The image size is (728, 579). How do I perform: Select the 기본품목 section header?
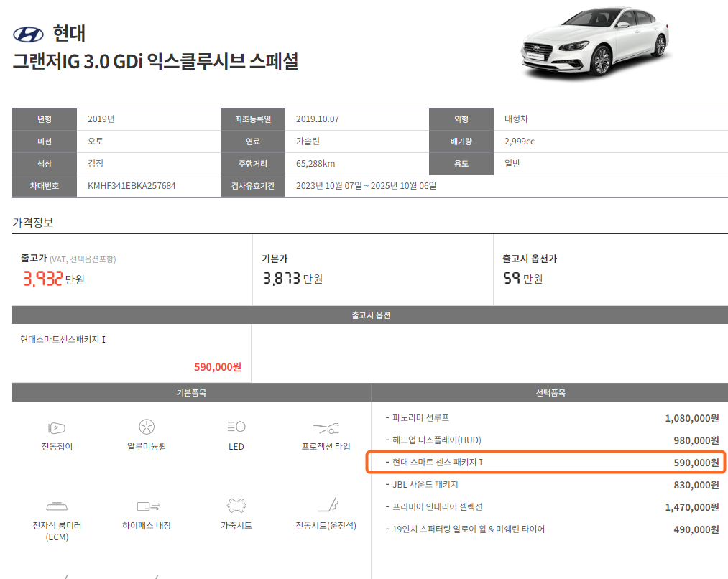[191, 392]
